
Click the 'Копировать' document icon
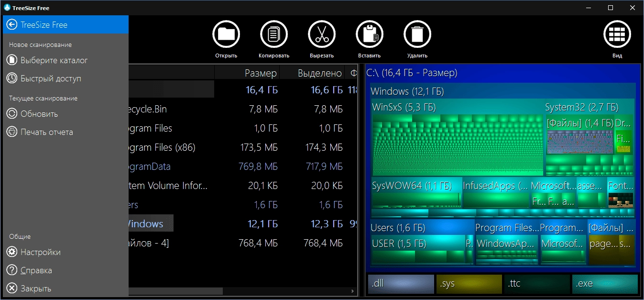274,34
